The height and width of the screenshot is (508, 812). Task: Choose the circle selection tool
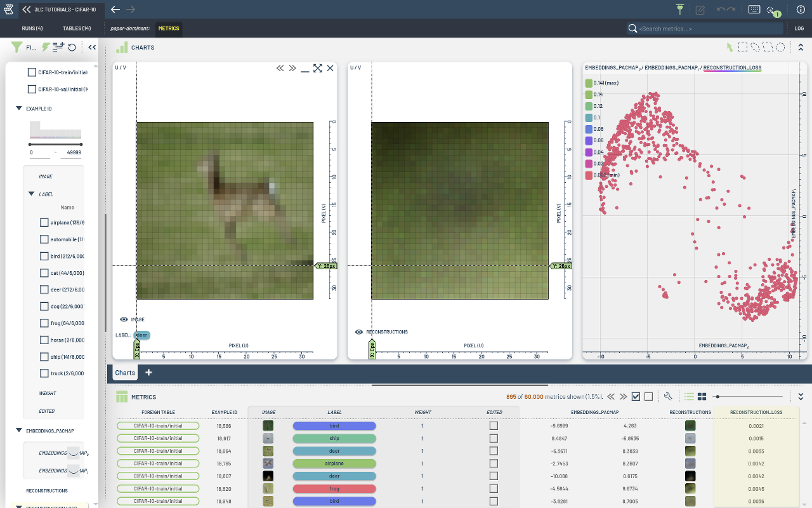pyautogui.click(x=781, y=47)
